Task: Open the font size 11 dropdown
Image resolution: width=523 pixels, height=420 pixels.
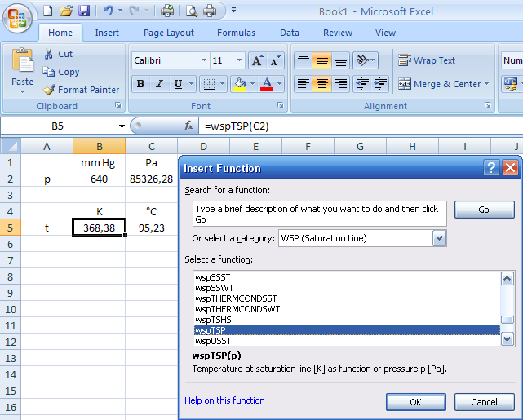Action: click(x=239, y=60)
